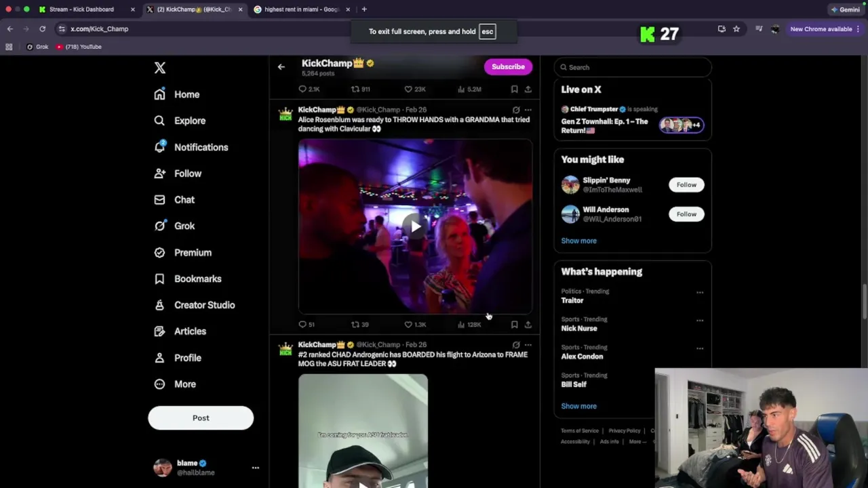
Task: Open the YouTube bookmark in bookmarks bar
Action: pyautogui.click(x=79, y=47)
